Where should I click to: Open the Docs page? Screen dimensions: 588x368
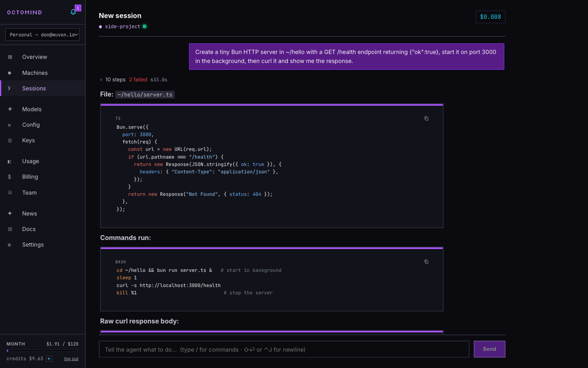(42, 229)
